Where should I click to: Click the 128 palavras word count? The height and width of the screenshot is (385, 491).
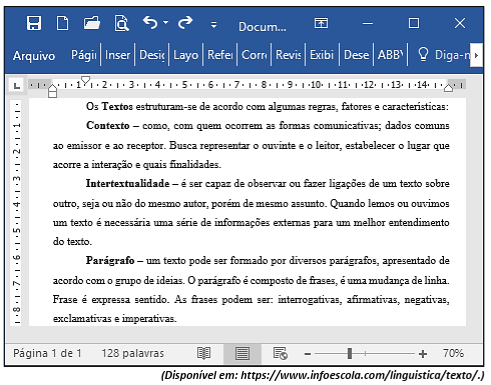pos(133,353)
